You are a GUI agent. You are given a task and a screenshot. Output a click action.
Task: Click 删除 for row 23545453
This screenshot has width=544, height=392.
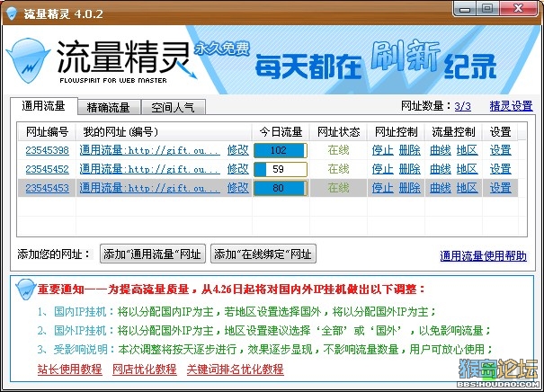pyautogui.click(x=409, y=188)
